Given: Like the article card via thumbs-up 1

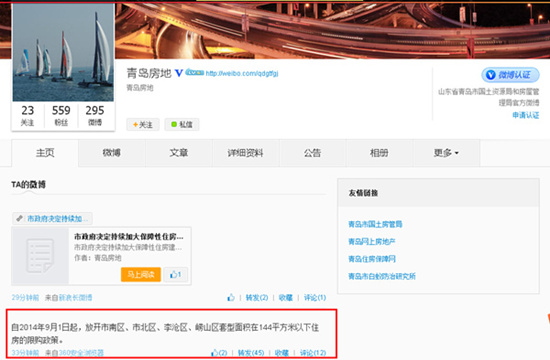Looking at the screenshot, I should click(175, 274).
